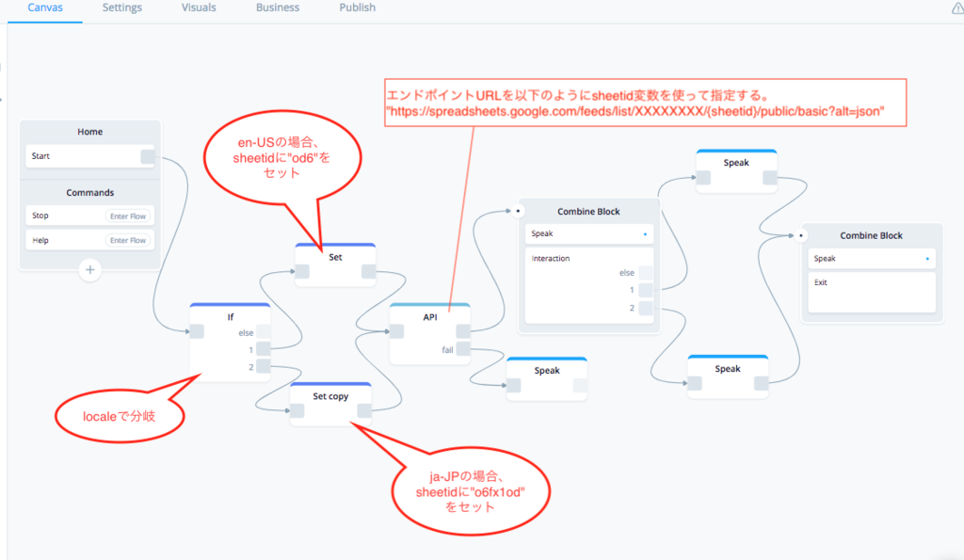Switch to the Settings tab
The image size is (964, 560).
[121, 8]
